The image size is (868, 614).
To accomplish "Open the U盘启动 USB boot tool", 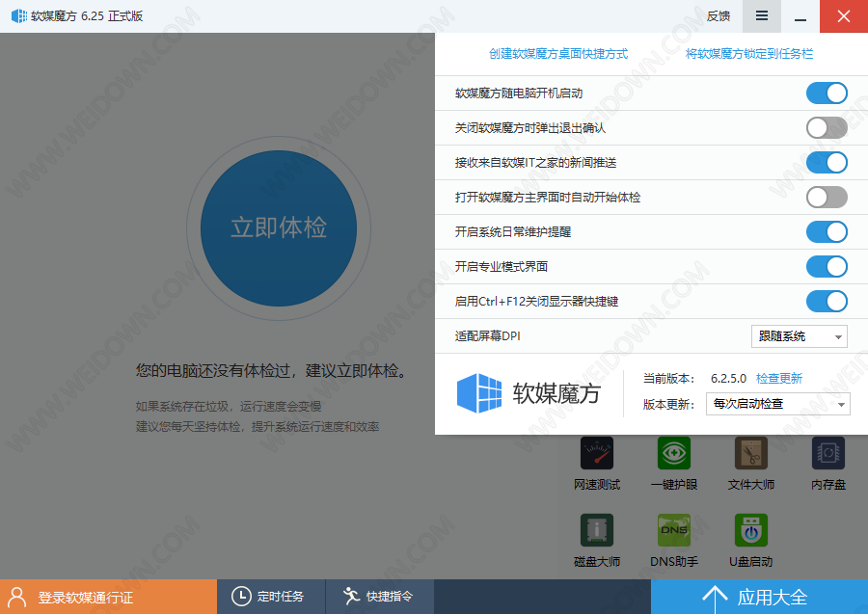I will pyautogui.click(x=750, y=531).
